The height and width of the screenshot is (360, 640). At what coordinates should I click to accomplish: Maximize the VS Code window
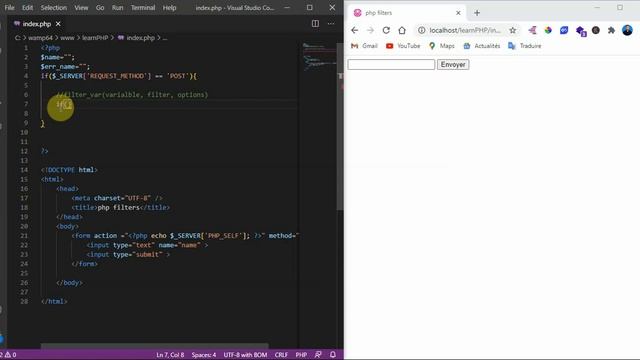tap(309, 7)
